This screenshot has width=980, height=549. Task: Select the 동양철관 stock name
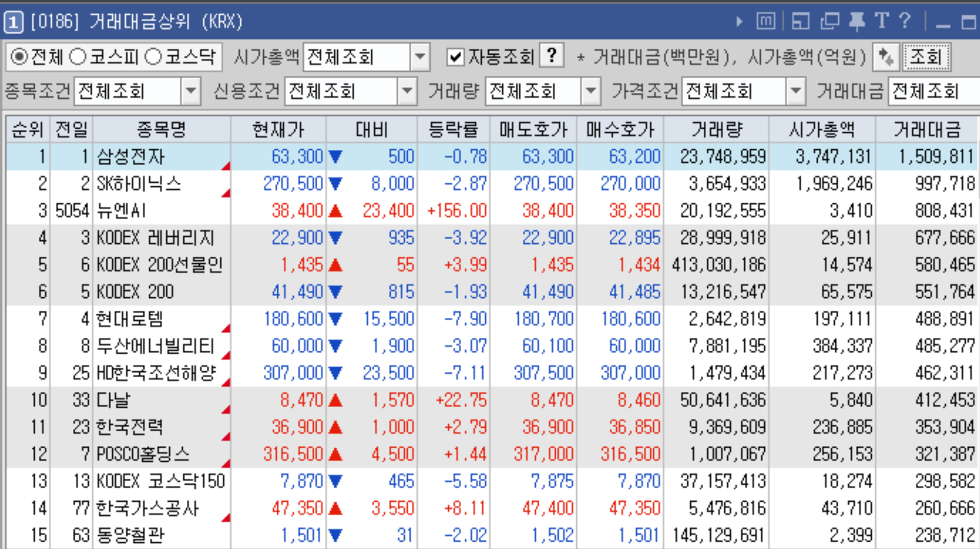(130, 535)
